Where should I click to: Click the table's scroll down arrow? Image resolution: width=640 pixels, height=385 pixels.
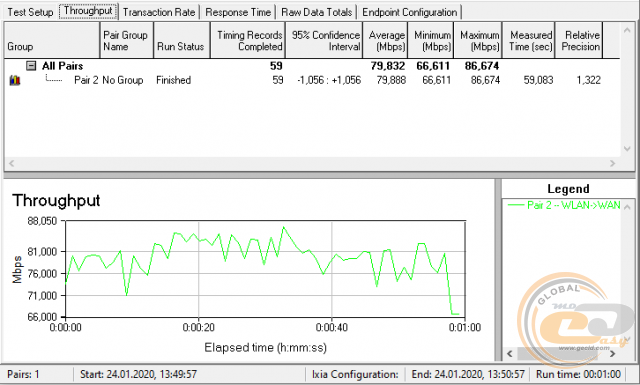[x=627, y=149]
